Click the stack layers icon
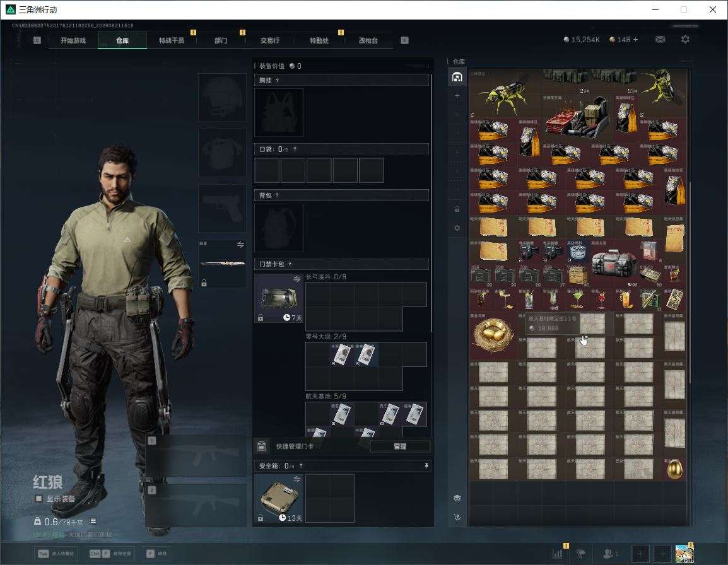The height and width of the screenshot is (565, 728). (457, 498)
